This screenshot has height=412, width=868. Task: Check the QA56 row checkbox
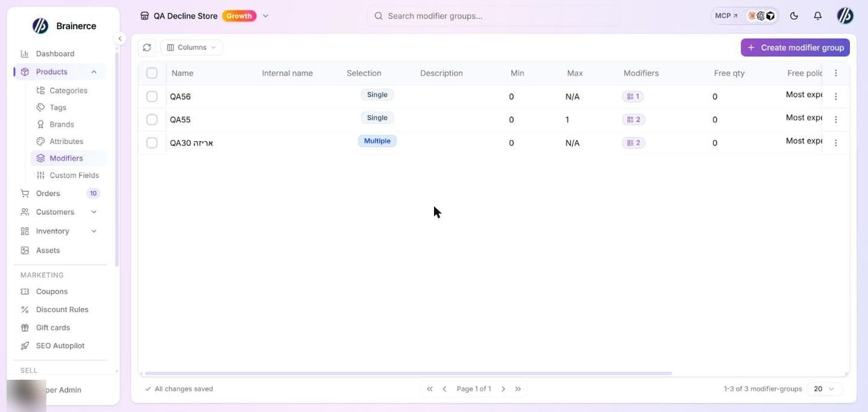[152, 97]
